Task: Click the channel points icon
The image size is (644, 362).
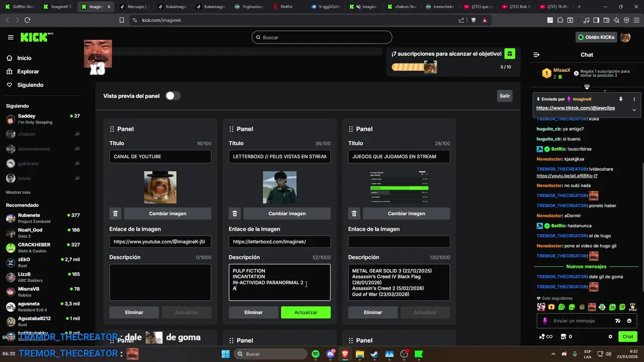Action: [x=541, y=337]
